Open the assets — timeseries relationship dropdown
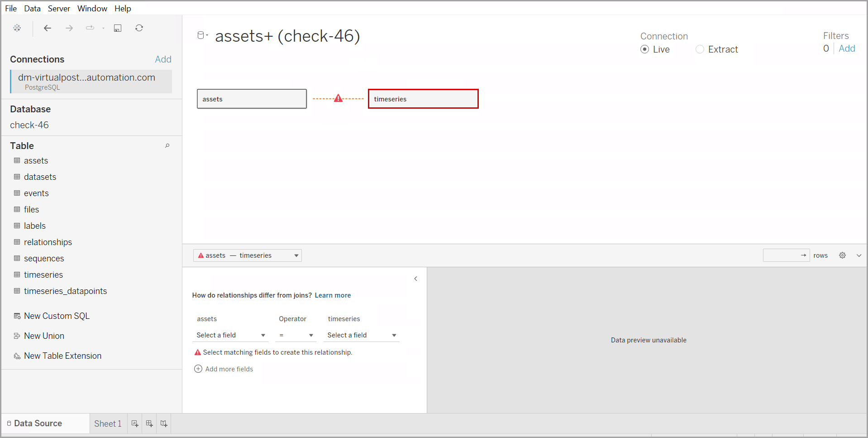 248,255
